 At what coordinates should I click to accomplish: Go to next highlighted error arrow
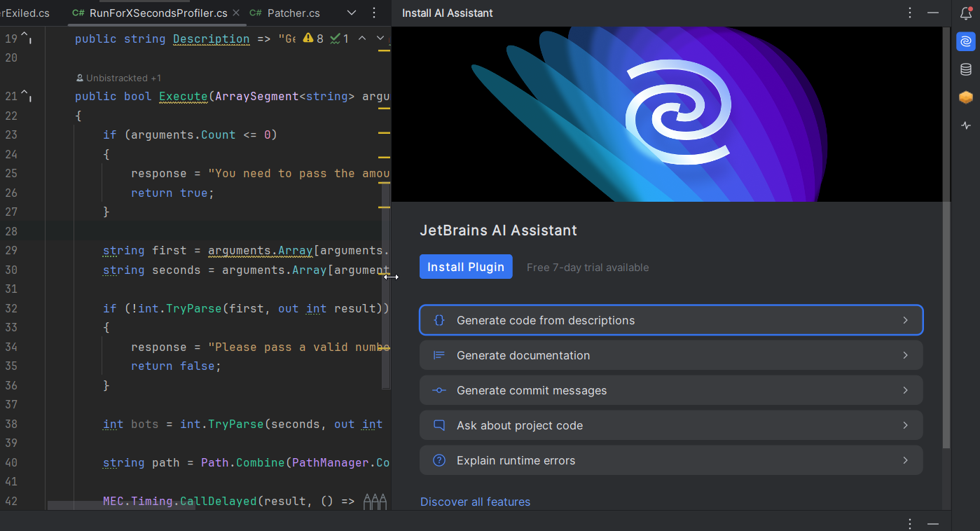point(380,39)
